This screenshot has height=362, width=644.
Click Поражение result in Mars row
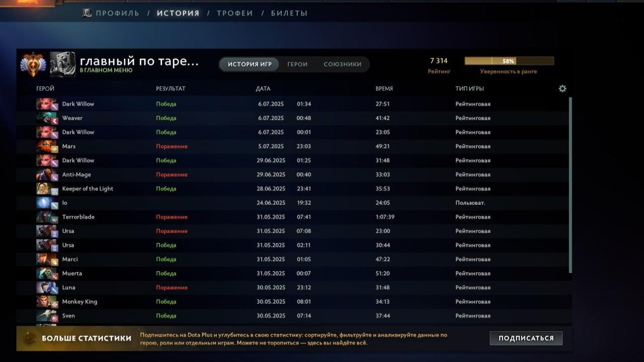click(172, 146)
